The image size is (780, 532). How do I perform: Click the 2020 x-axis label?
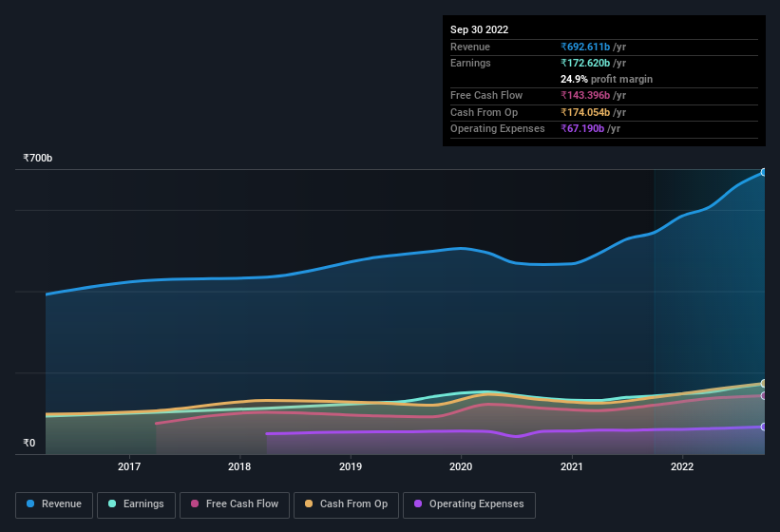click(x=461, y=466)
